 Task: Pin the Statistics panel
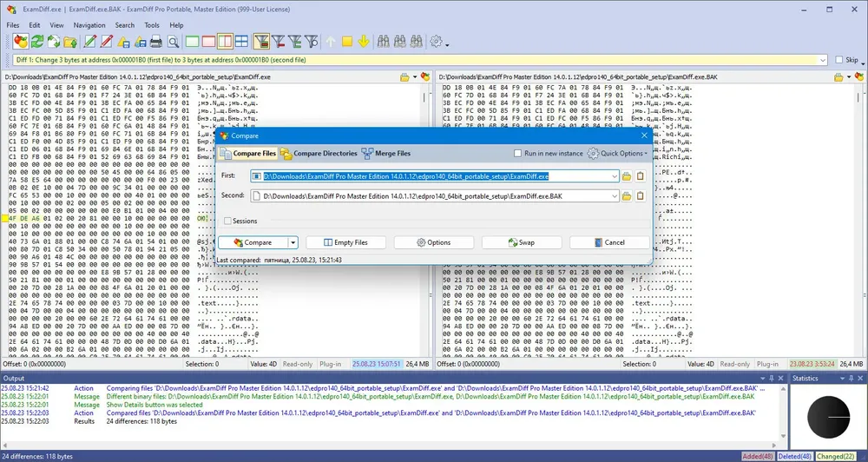(852, 379)
